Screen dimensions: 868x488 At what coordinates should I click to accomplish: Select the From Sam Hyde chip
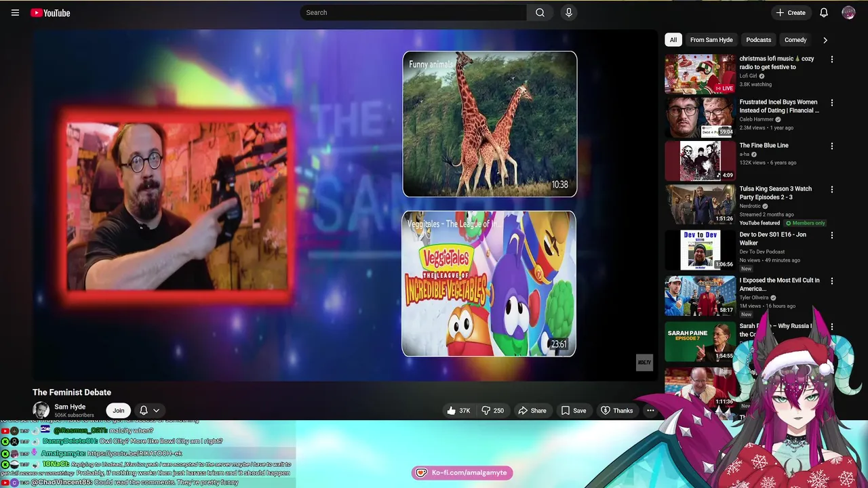tap(711, 40)
